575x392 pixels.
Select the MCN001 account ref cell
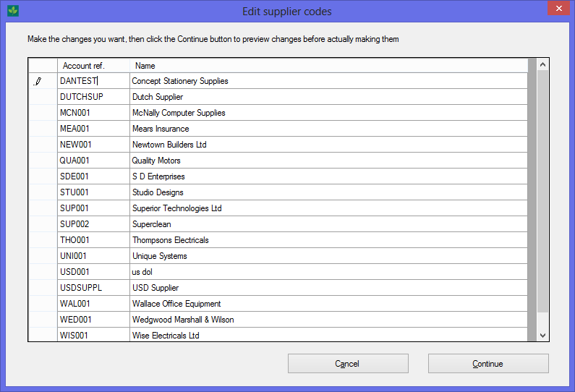[93, 113]
